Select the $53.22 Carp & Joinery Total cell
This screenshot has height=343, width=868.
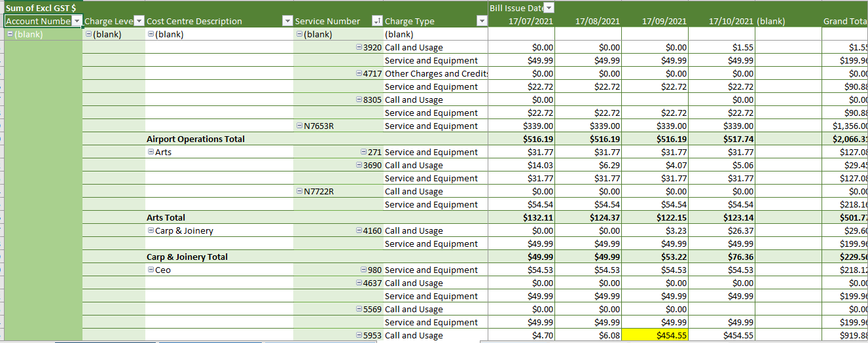click(x=655, y=257)
